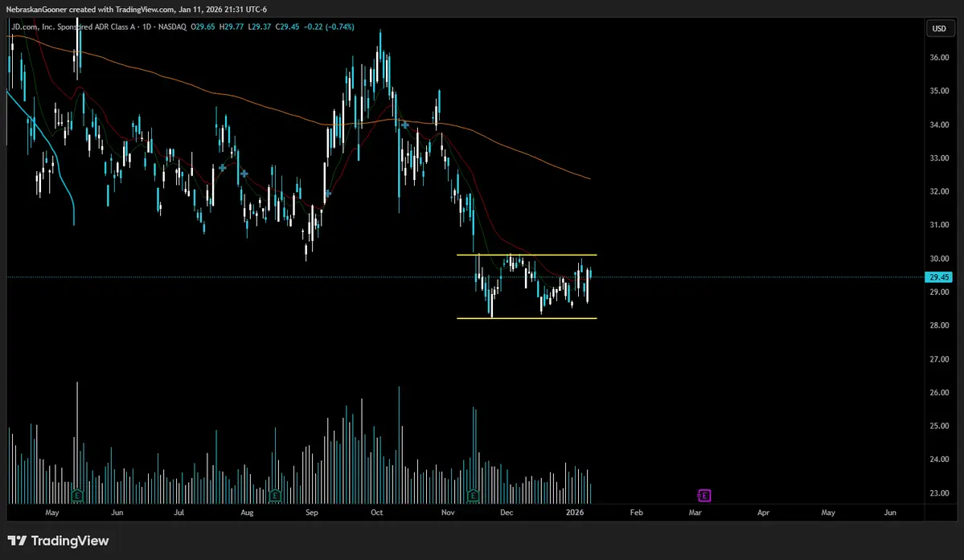This screenshot has height=560, width=964.
Task: Open the purple upcoming earnings marker
Action: pos(704,495)
